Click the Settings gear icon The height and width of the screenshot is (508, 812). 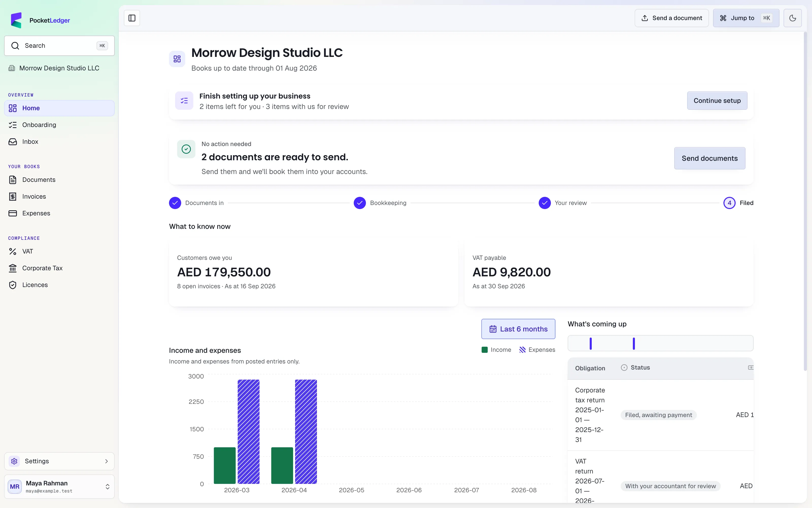click(14, 461)
